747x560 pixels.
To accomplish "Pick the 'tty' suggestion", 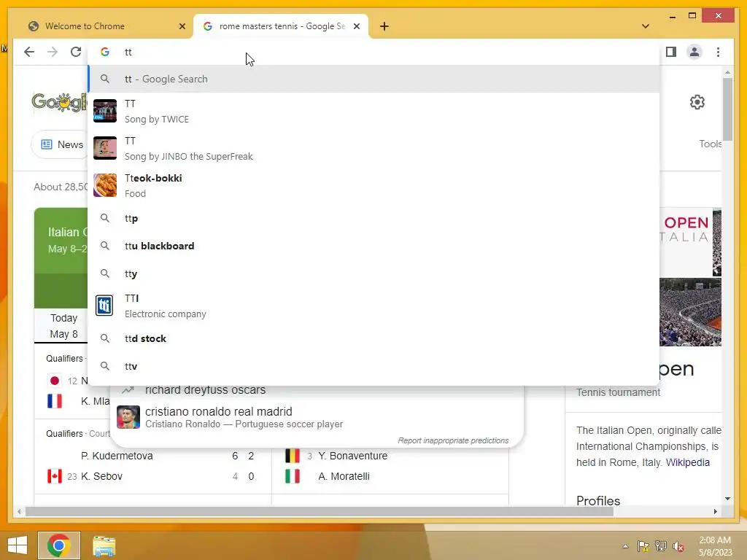I will (373, 273).
